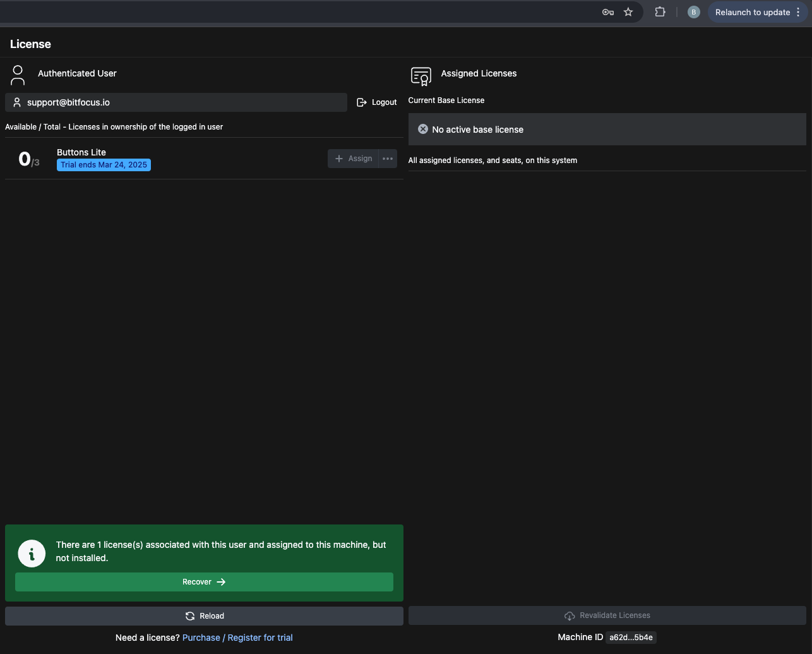The image size is (812, 654).
Task: Click the Revalidate Licenses button
Action: coord(607,615)
